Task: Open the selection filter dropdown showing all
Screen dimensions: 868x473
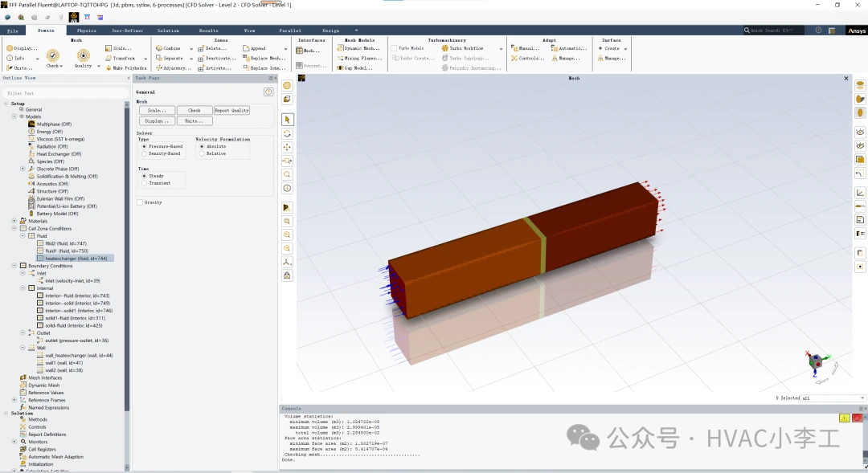Action: pyautogui.click(x=833, y=398)
